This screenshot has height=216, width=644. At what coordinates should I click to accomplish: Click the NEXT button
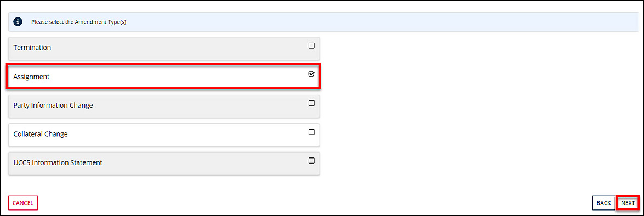[x=628, y=203]
